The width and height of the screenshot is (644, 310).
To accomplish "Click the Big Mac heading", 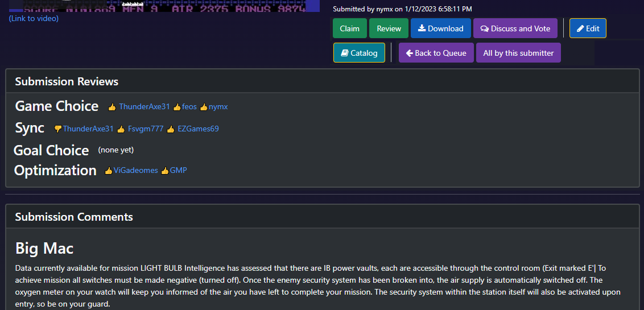I will point(44,249).
